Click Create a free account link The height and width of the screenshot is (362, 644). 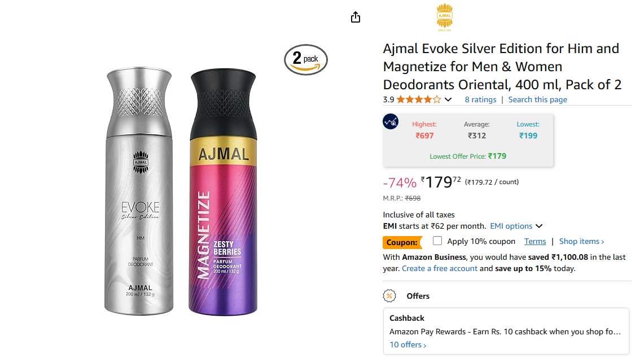coord(440,268)
